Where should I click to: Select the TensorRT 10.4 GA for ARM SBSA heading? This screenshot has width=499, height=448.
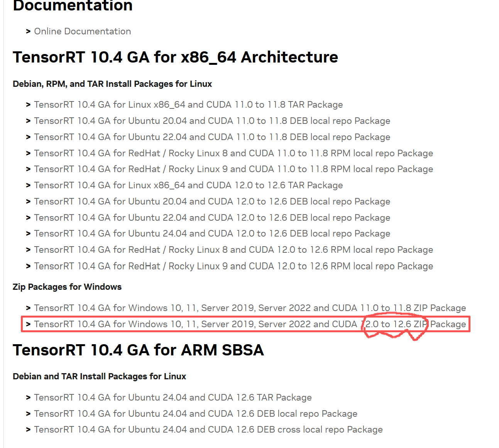[138, 350]
